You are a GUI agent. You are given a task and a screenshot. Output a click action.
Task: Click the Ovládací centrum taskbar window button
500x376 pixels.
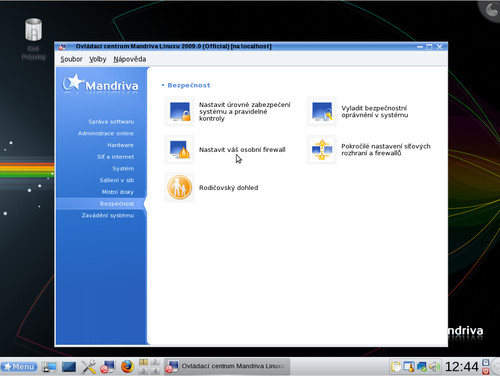tap(227, 366)
